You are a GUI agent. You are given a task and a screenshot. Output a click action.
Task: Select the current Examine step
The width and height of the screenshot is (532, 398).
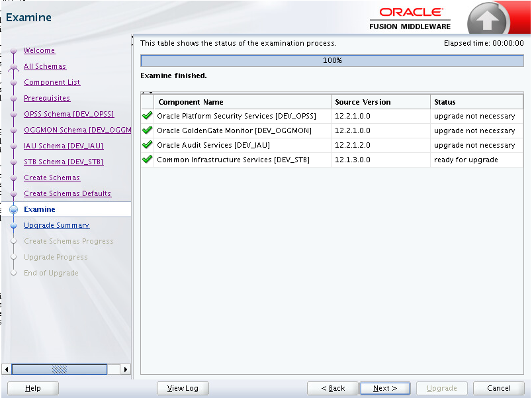click(x=39, y=209)
